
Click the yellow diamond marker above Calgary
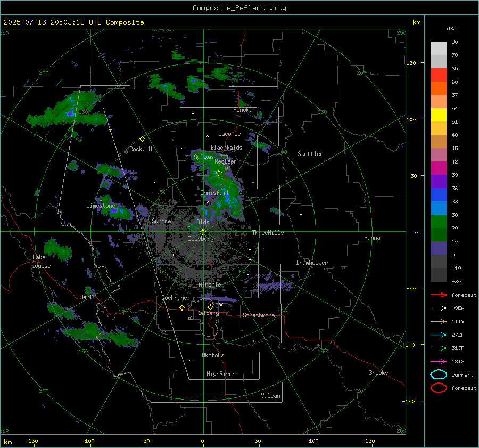click(210, 307)
